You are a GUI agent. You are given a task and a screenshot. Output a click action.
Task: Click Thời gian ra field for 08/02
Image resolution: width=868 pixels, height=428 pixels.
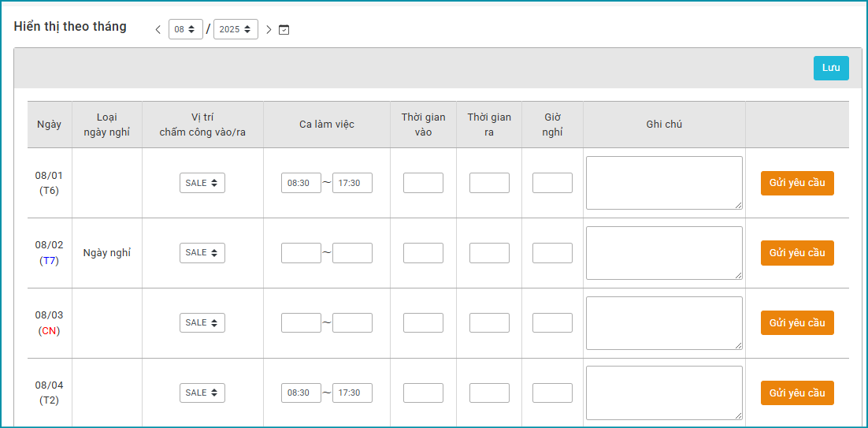[489, 253]
